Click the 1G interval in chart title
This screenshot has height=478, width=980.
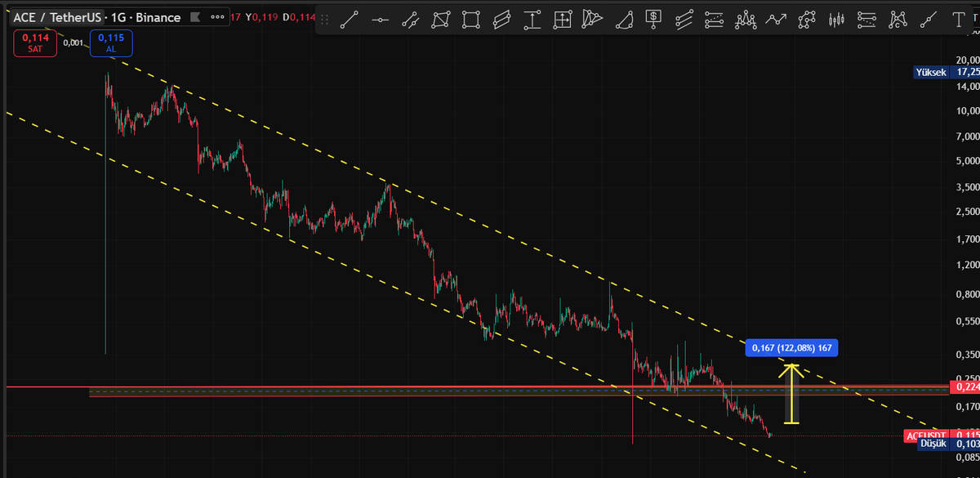(x=120, y=17)
